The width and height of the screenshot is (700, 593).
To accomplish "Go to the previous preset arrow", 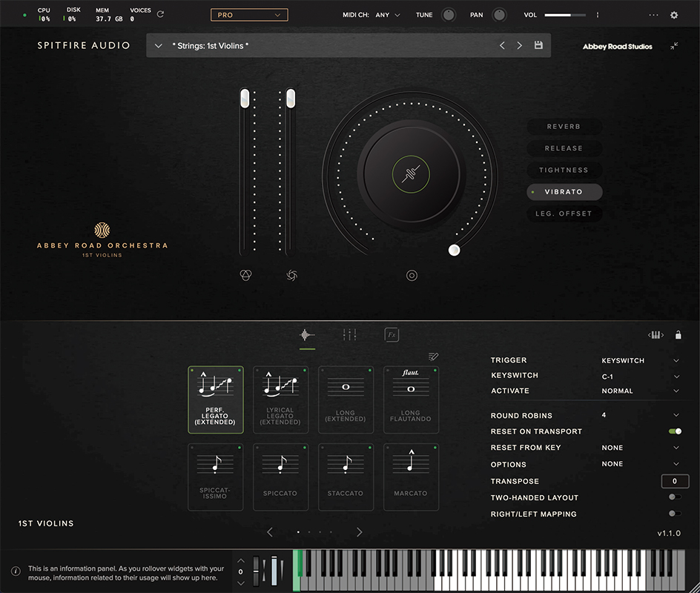I will (x=502, y=45).
